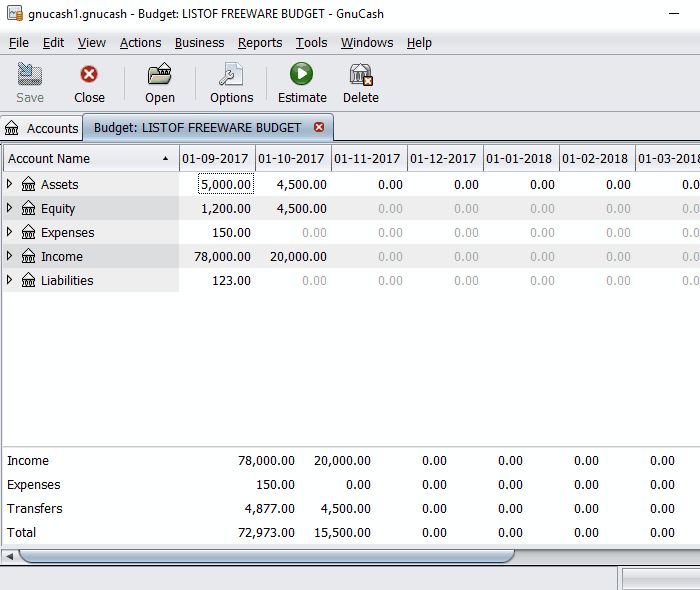This screenshot has height=590, width=700.
Task: Click the Total value 15,500.00
Action: tap(342, 532)
